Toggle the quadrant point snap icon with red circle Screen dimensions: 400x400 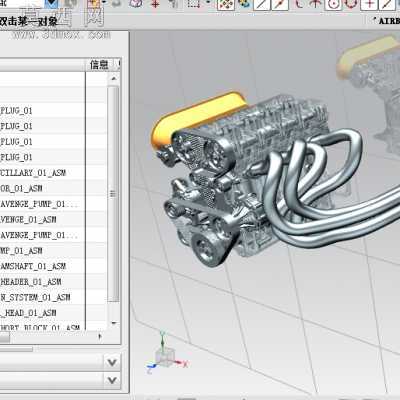(351, 4)
